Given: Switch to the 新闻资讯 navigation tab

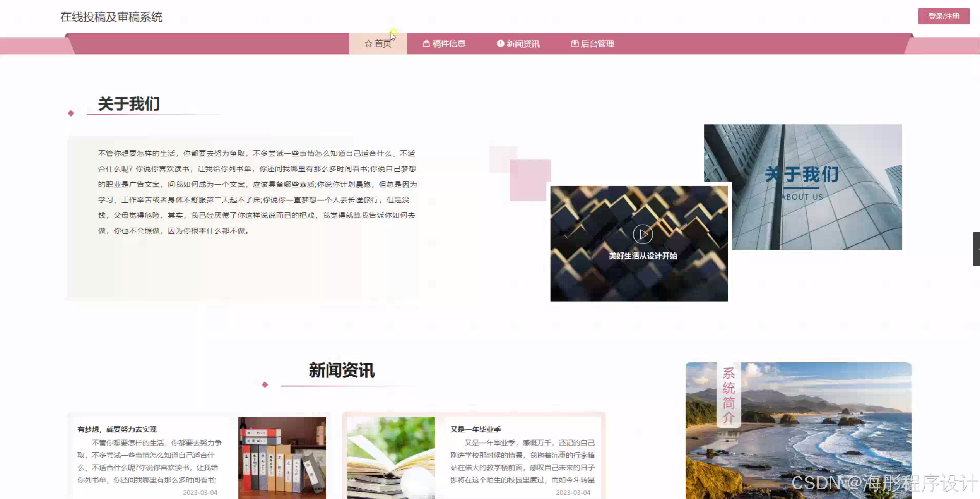Looking at the screenshot, I should click(523, 44).
